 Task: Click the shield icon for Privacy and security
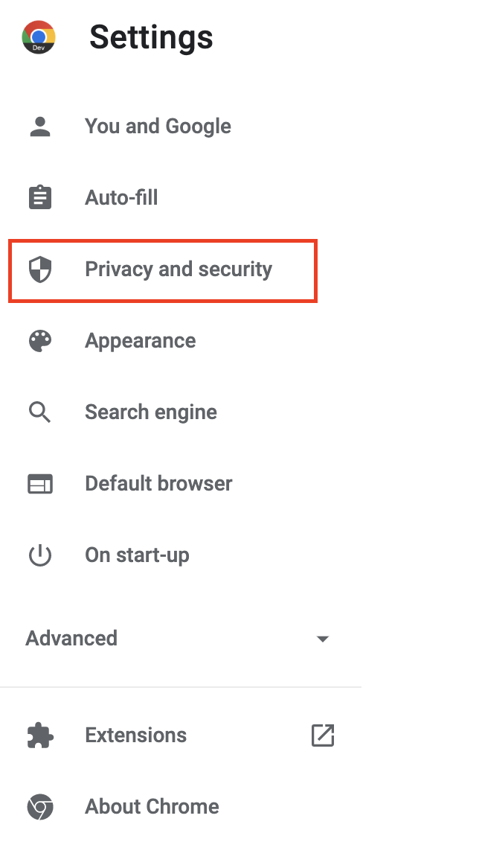pos(40,269)
